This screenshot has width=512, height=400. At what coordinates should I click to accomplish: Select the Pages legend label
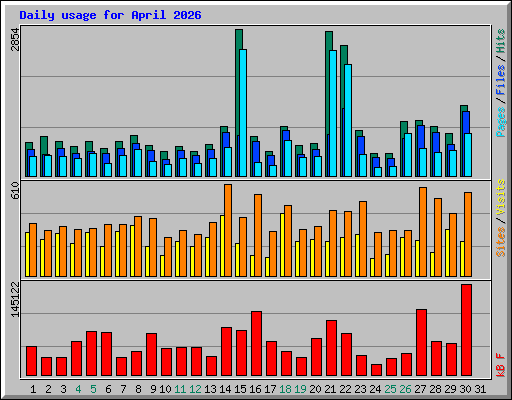(500, 122)
